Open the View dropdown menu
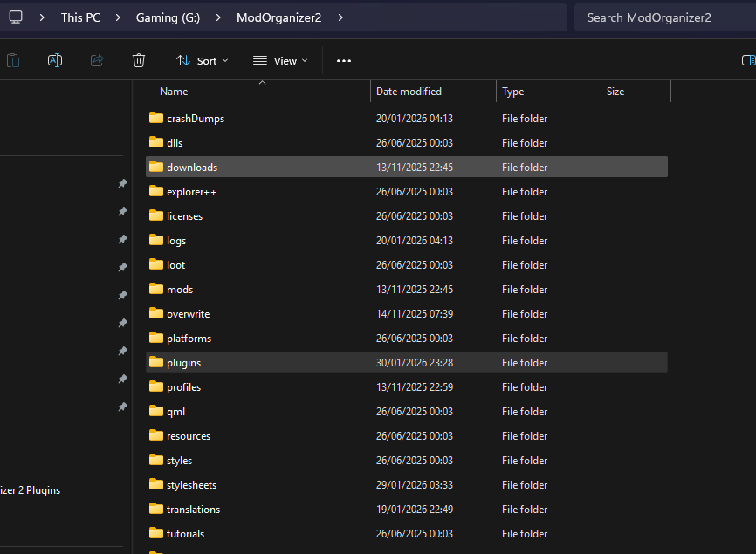The height and width of the screenshot is (554, 756). tap(280, 60)
